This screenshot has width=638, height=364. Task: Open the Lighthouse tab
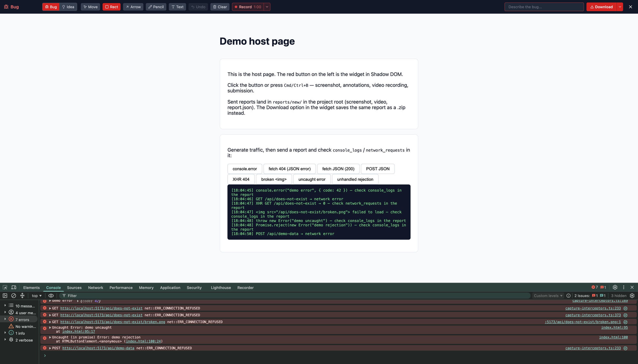tap(221, 287)
